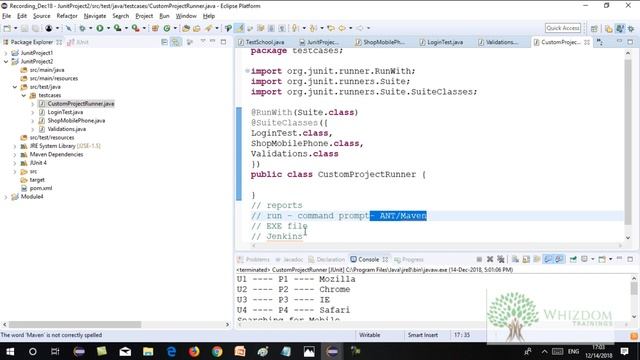Open the Run button dropdown arrow
Image resolution: width=640 pixels, height=360 pixels.
pyautogui.click(x=108, y=28)
